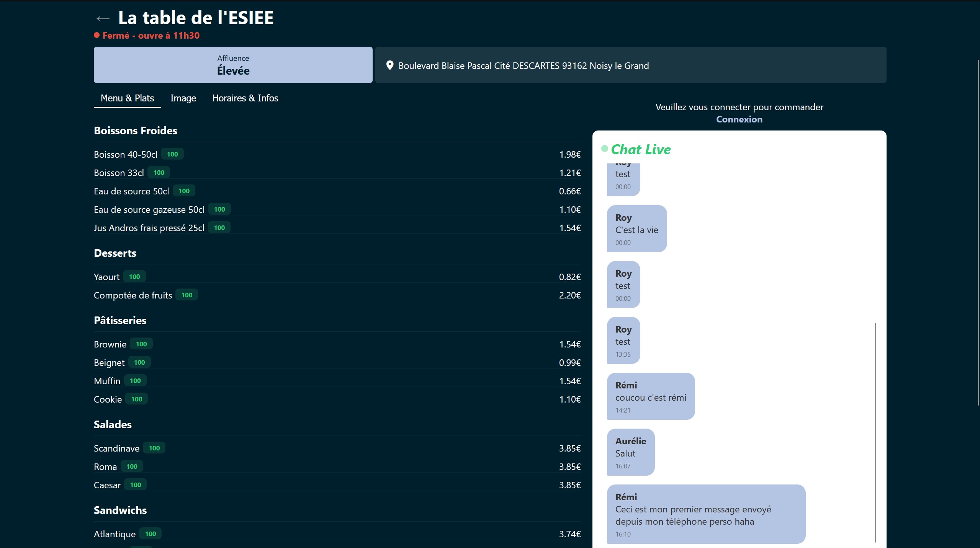Select the Muffin pastry

tap(337, 381)
